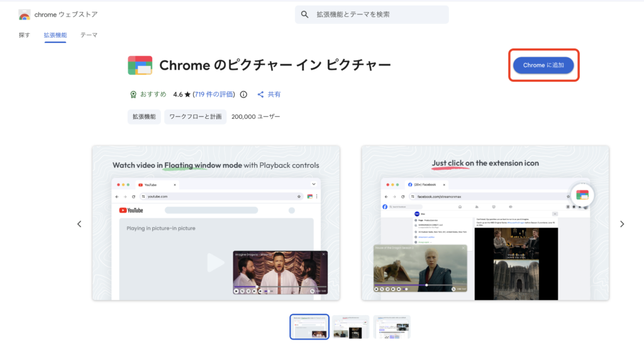Click the search magnifier icon
This screenshot has height=344, width=644.
[x=305, y=14]
